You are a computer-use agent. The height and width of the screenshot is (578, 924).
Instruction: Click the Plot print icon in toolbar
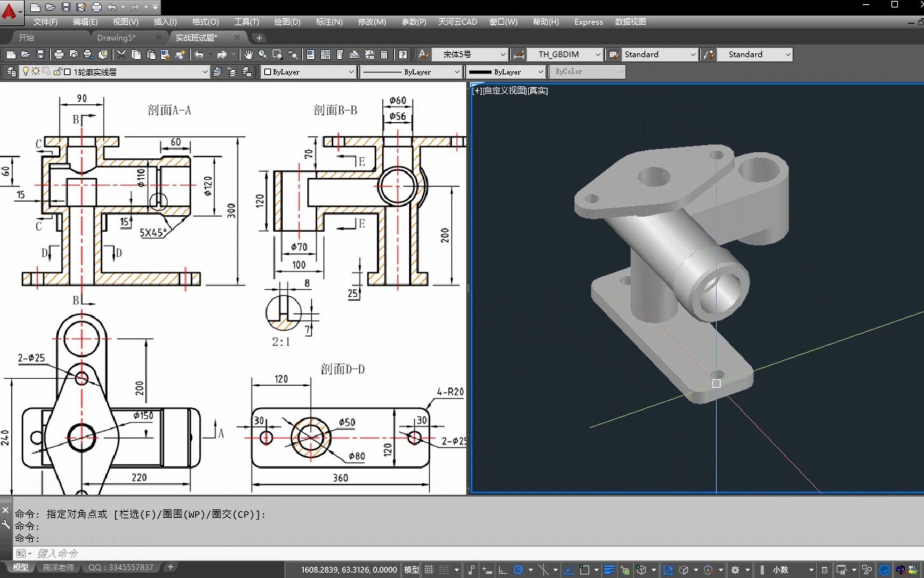(x=59, y=54)
